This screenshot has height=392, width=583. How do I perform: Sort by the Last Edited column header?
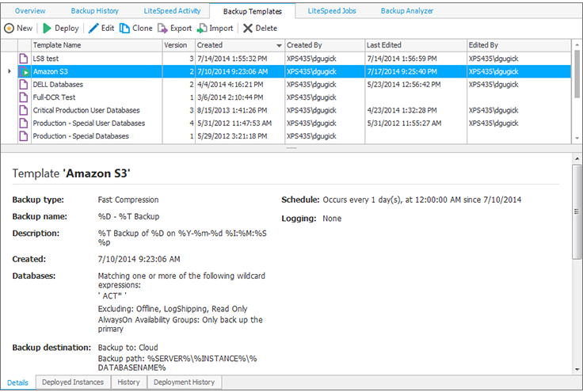click(416, 45)
